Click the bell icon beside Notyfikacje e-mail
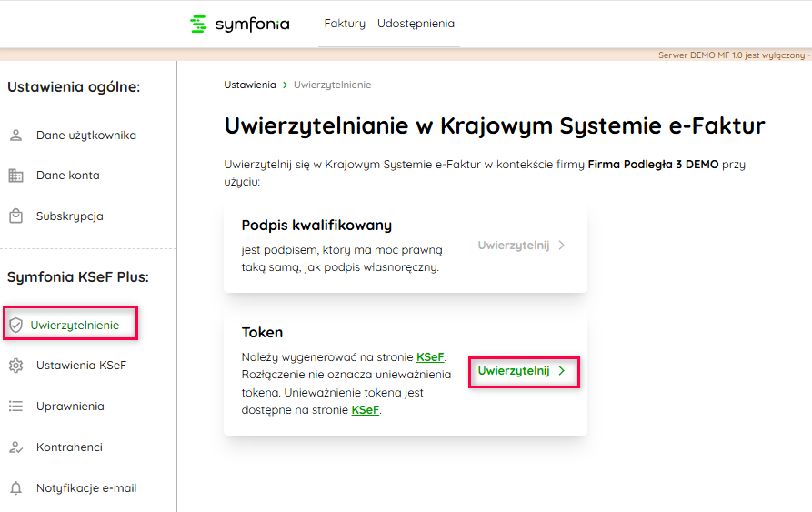This screenshot has height=512, width=812. [15, 488]
